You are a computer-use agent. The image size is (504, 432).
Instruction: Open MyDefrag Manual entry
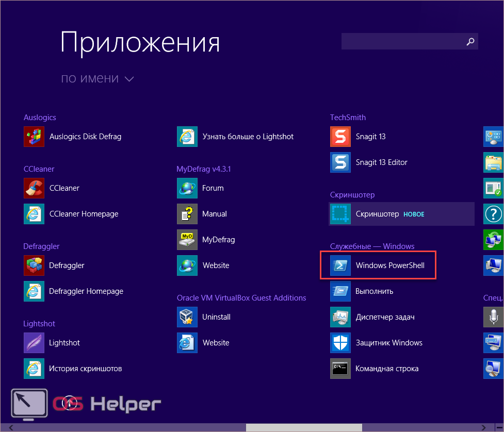click(x=214, y=214)
